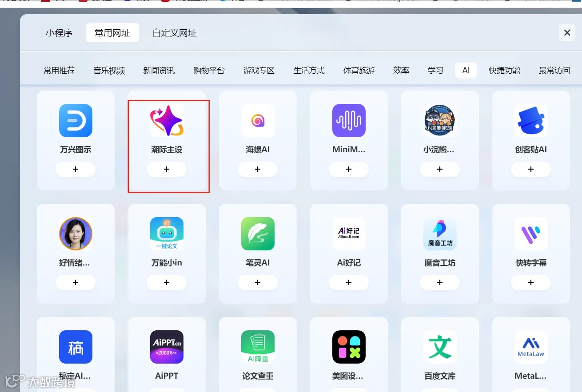Add 万兴图示 with its plus button
The image size is (582, 392).
(76, 169)
